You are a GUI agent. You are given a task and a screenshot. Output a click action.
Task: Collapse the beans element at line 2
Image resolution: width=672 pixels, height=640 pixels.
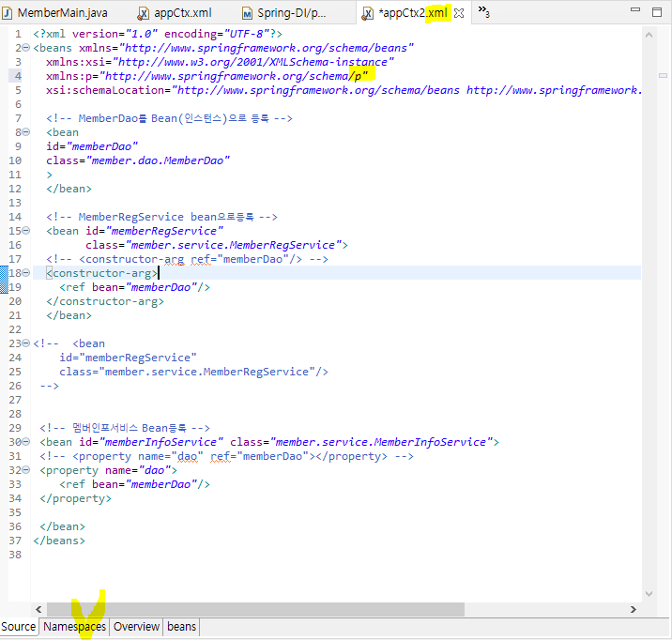click(25, 48)
